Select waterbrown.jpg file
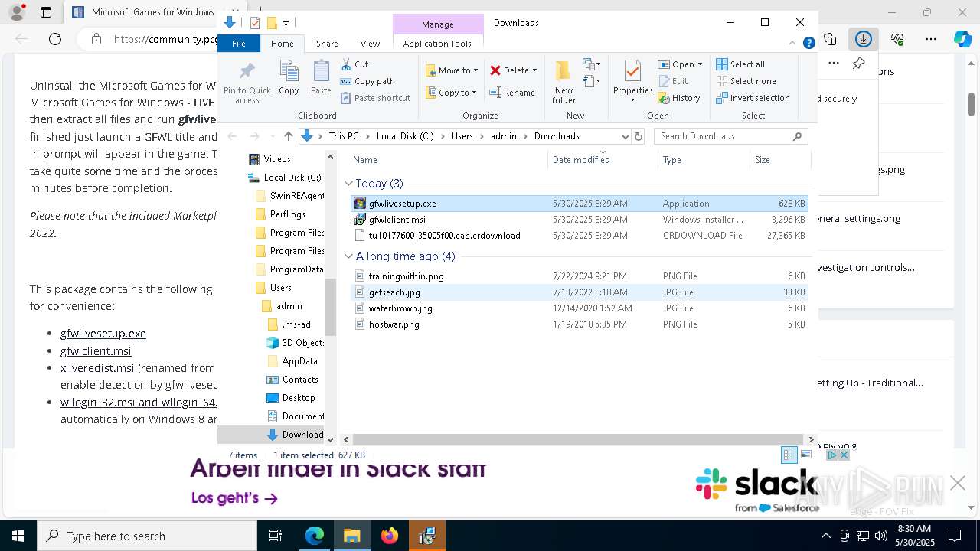Screen dimensions: 980x551 580,308
